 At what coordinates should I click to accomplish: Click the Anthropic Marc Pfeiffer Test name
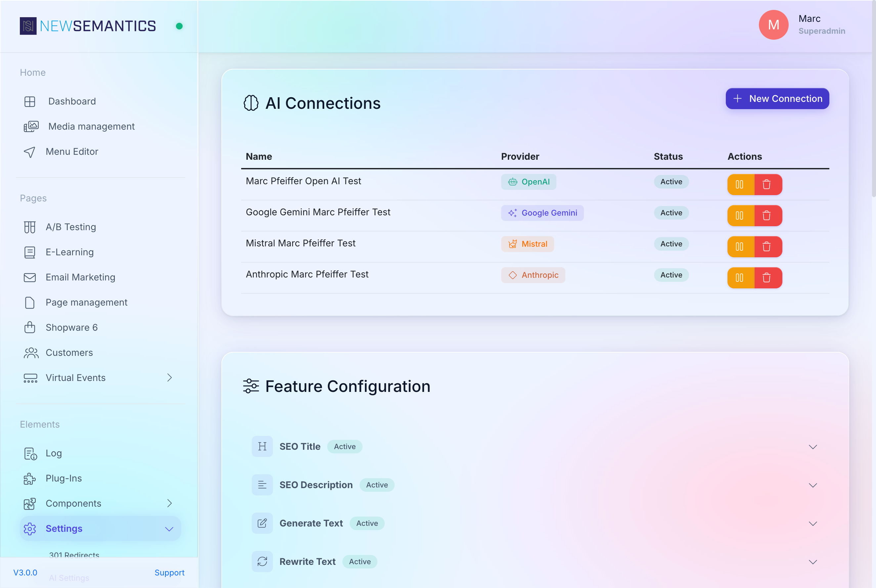307,274
